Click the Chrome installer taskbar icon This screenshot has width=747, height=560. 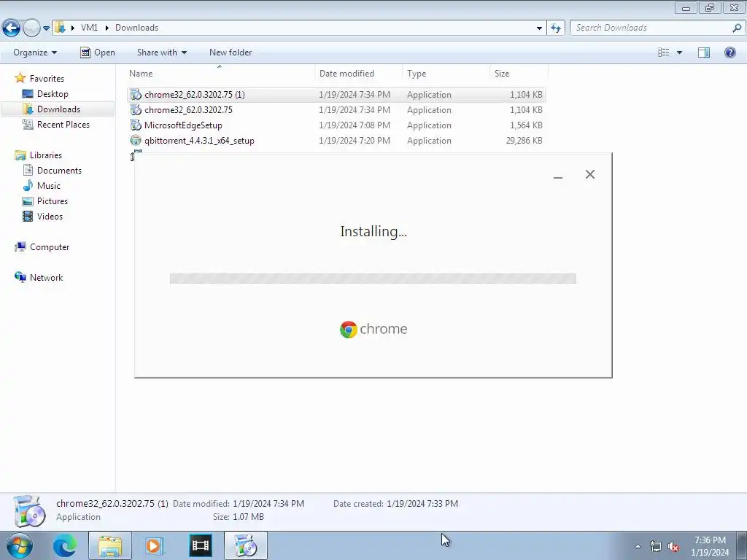[x=245, y=545]
